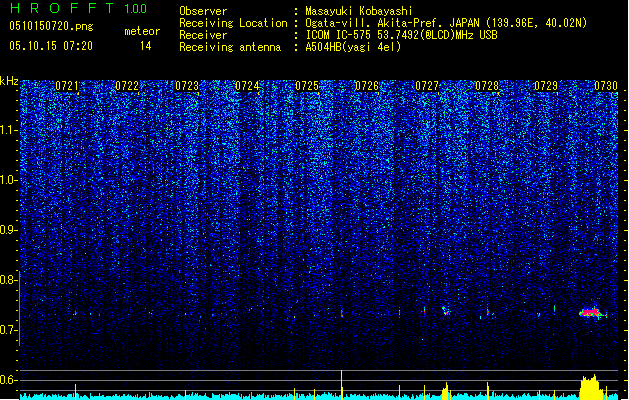Click the meteor count value 14
This screenshot has width=629, height=400.
(146, 46)
